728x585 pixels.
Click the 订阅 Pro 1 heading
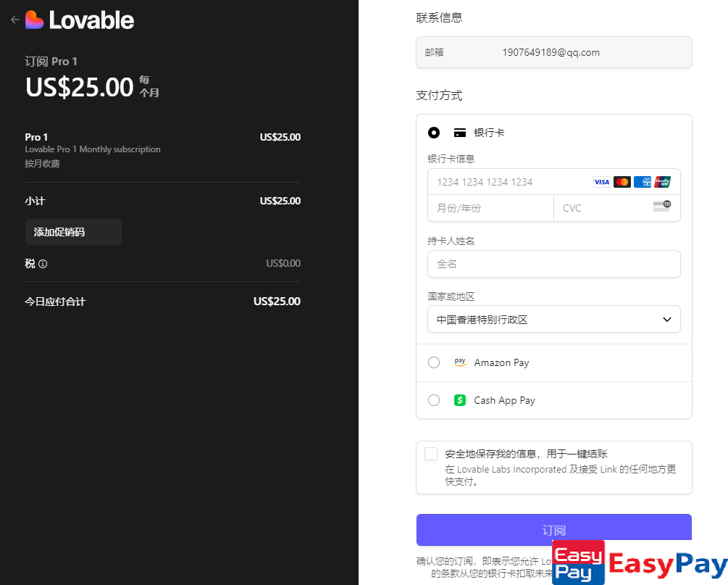tap(51, 62)
